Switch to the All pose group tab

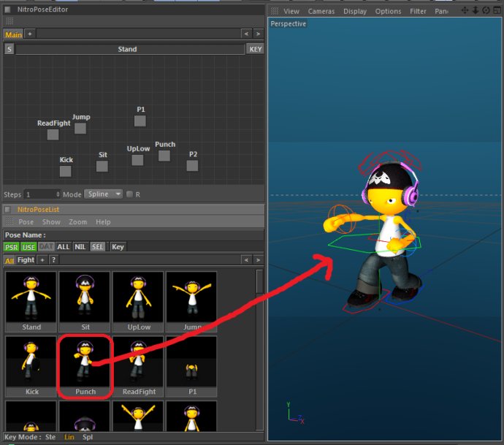9,260
